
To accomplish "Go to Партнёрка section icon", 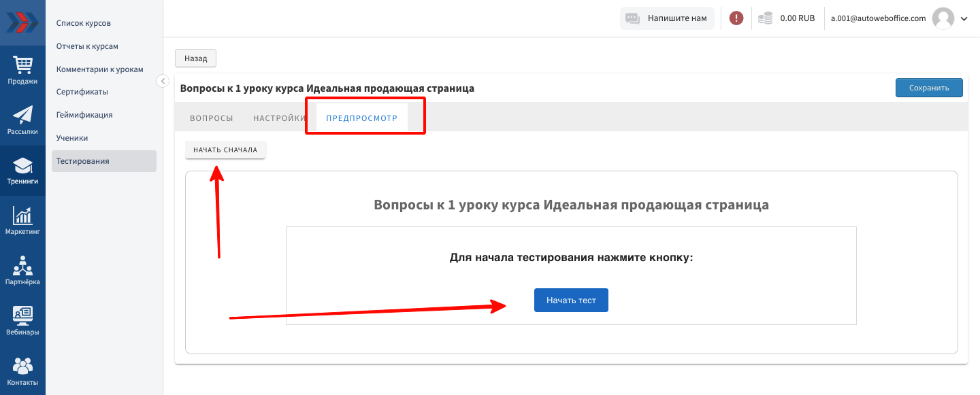I will [x=22, y=271].
